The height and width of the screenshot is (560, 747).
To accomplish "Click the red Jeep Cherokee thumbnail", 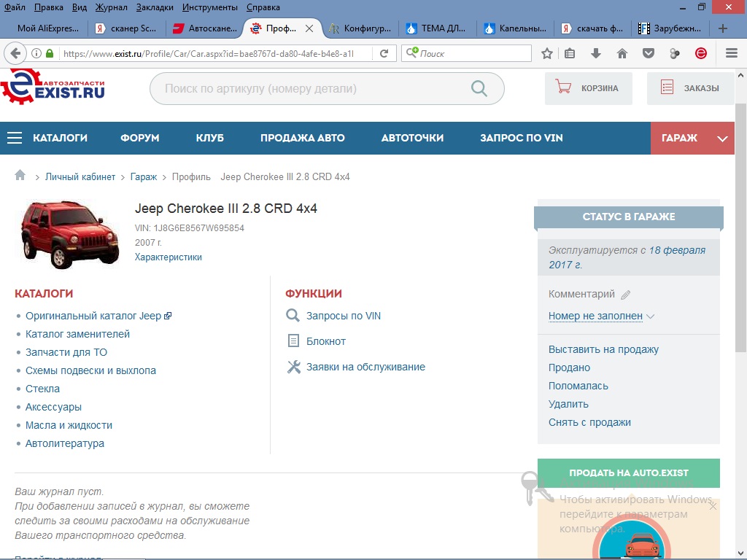I will coord(69,234).
